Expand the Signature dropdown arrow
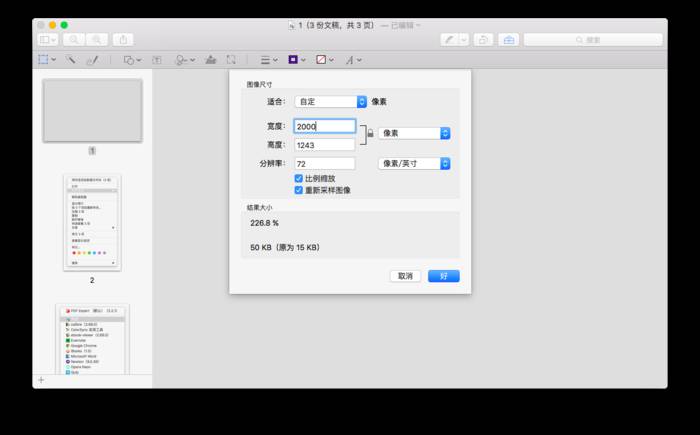The width and height of the screenshot is (700, 435). (192, 60)
